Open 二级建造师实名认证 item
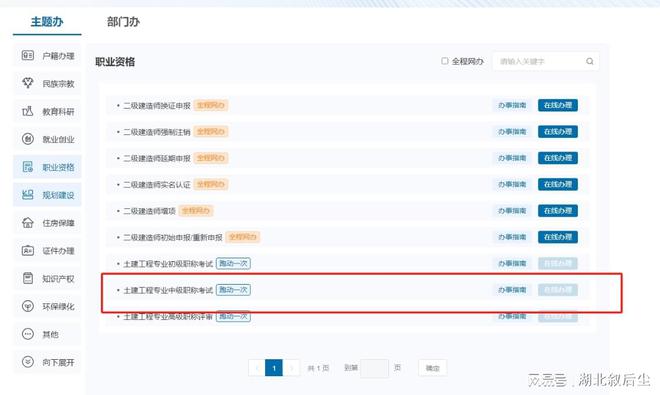Viewport: 660px width, 395px height. click(x=157, y=184)
